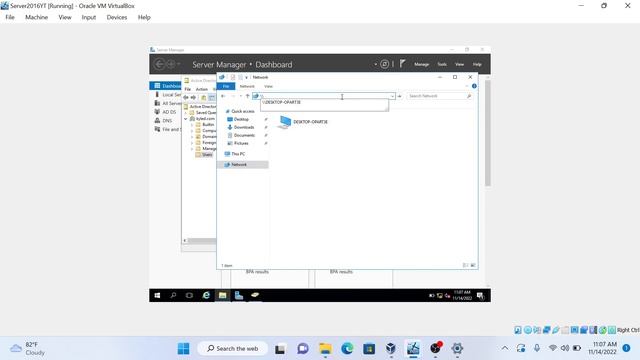
Task: Click the guest taskbar search icon
Action: [x=173, y=295]
